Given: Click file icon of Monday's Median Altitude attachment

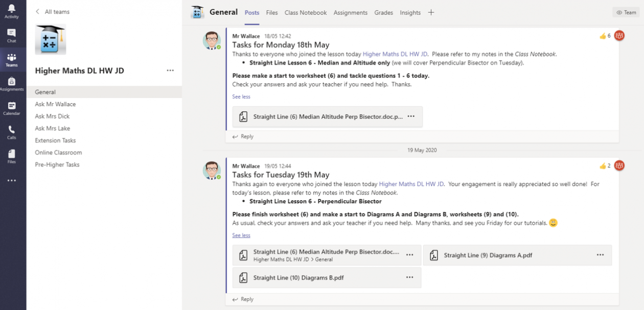Looking at the screenshot, I should tap(243, 116).
